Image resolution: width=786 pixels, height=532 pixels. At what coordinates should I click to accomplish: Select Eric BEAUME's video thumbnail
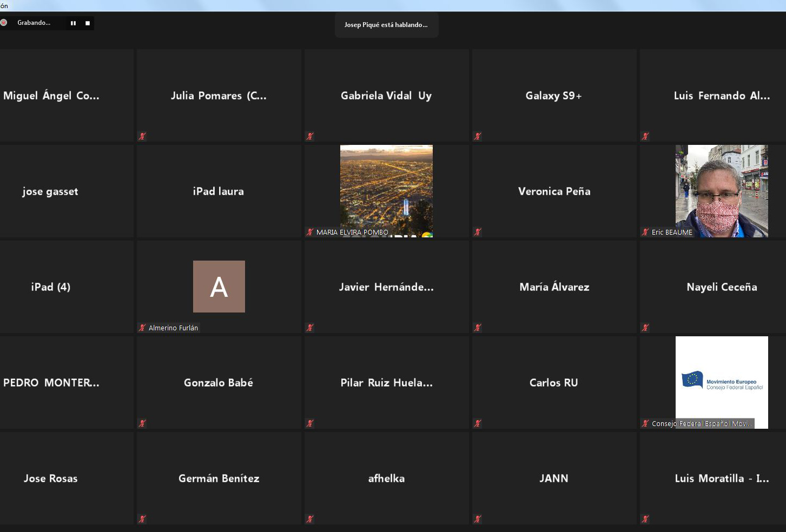click(x=721, y=189)
